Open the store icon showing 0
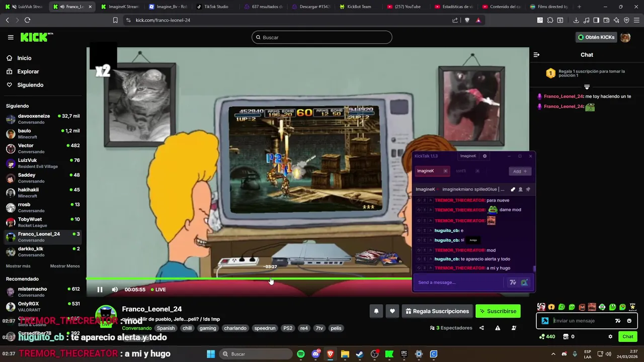Viewport: 644px width, 362px height. [x=569, y=337]
